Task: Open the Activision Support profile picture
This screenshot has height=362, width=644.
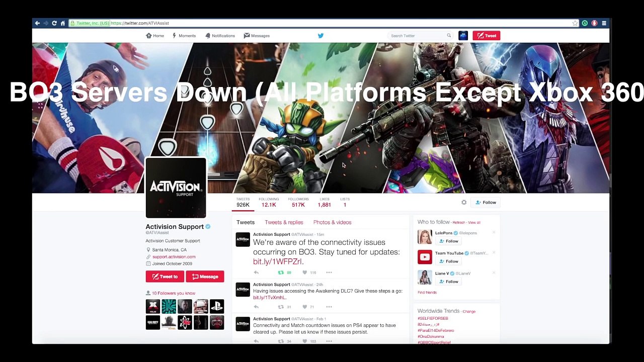Action: point(176,188)
